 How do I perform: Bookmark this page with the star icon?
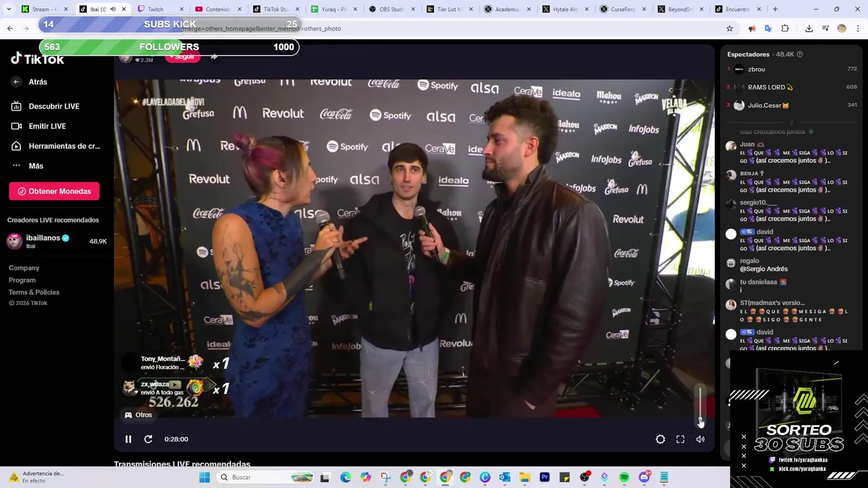[x=730, y=28]
